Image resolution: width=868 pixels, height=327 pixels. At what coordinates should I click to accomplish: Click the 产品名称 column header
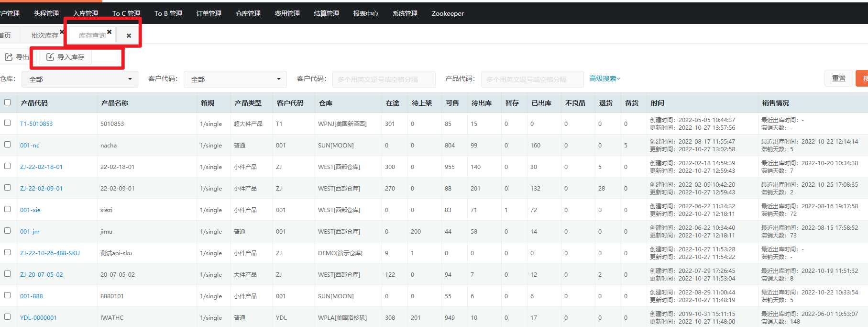(115, 103)
